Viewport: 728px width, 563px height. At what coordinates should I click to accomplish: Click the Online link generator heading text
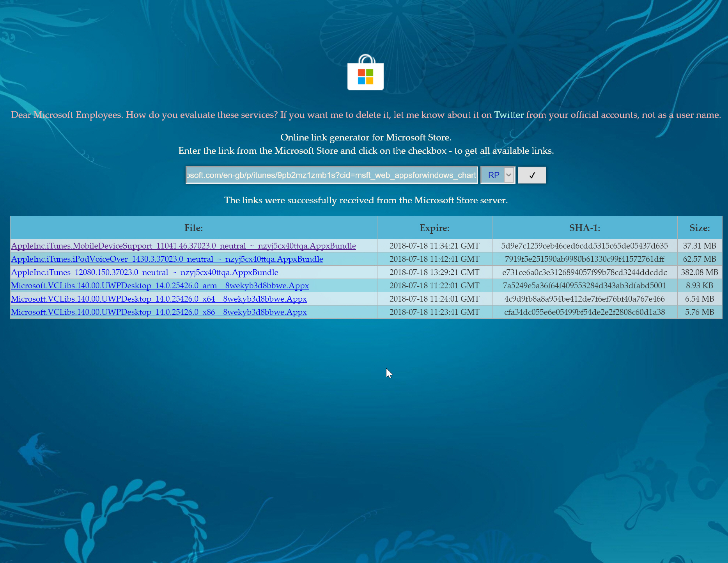tap(366, 137)
